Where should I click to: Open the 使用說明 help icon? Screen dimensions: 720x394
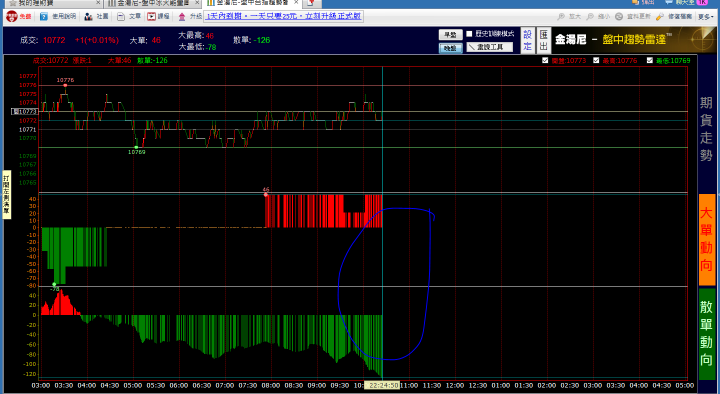coord(44,17)
